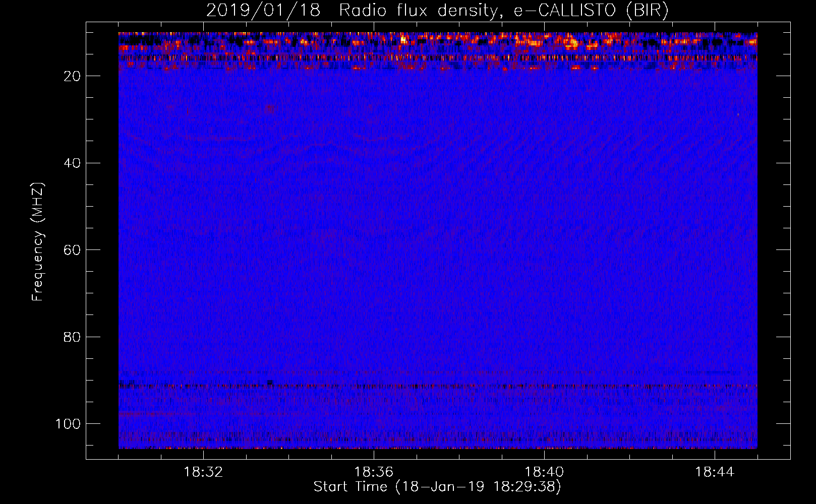The width and height of the screenshot is (816, 504).
Task: Click the 18:44 time axis label
Action: coord(715,472)
